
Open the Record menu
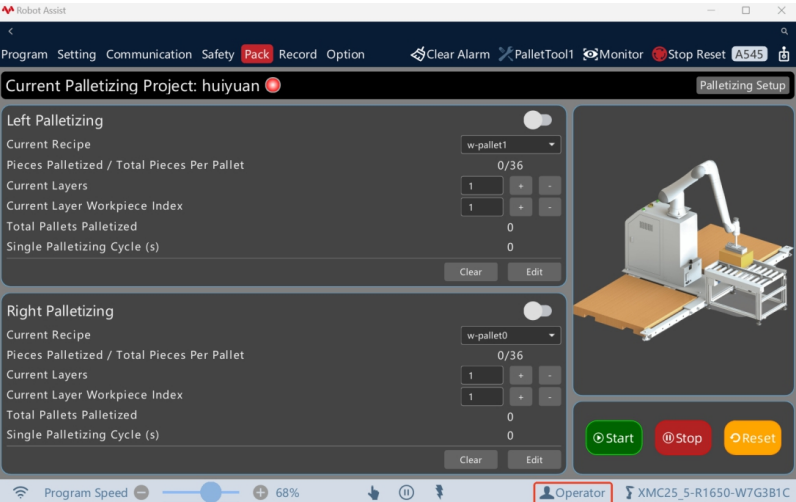point(297,54)
